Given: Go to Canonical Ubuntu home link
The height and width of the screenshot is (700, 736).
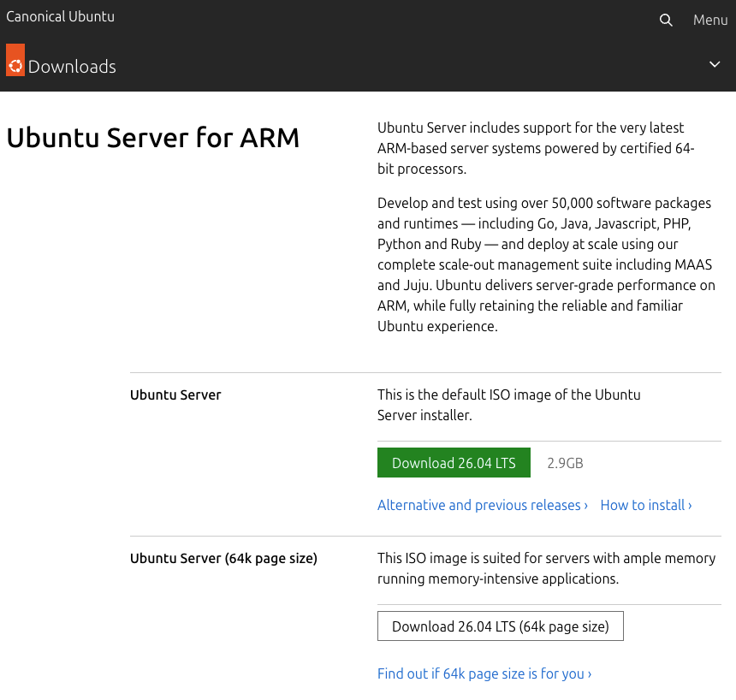Looking at the screenshot, I should click(60, 16).
